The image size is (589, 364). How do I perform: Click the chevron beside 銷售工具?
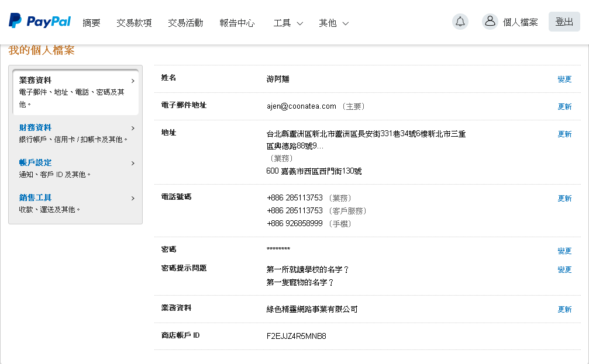pos(133,198)
